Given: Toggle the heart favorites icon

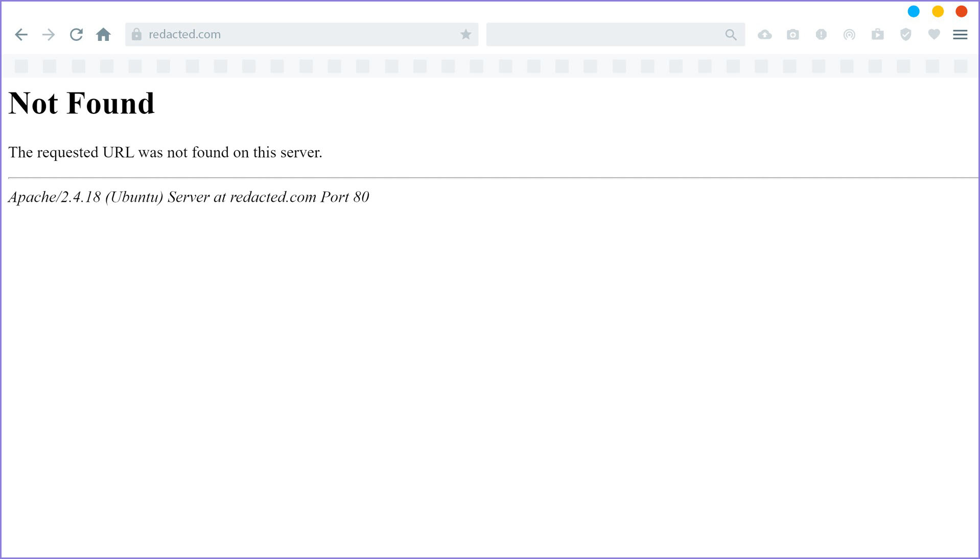Looking at the screenshot, I should 934,34.
